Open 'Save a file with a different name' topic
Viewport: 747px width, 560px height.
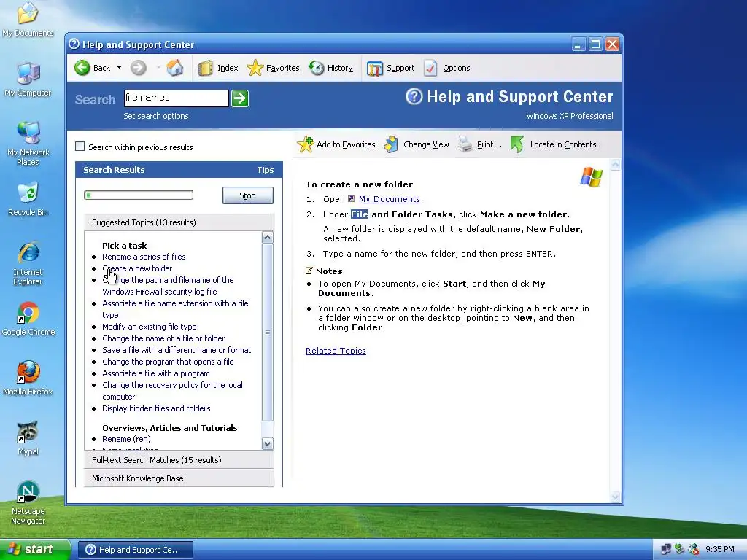click(x=177, y=350)
